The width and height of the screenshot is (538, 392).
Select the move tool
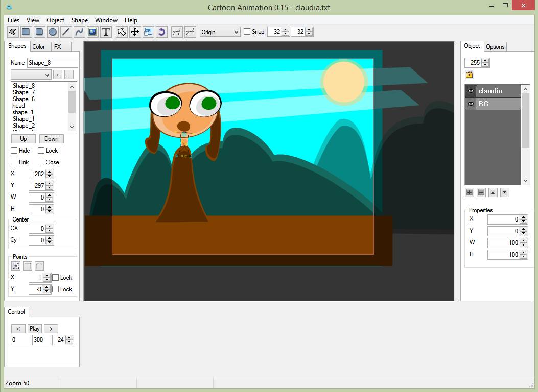coord(135,32)
